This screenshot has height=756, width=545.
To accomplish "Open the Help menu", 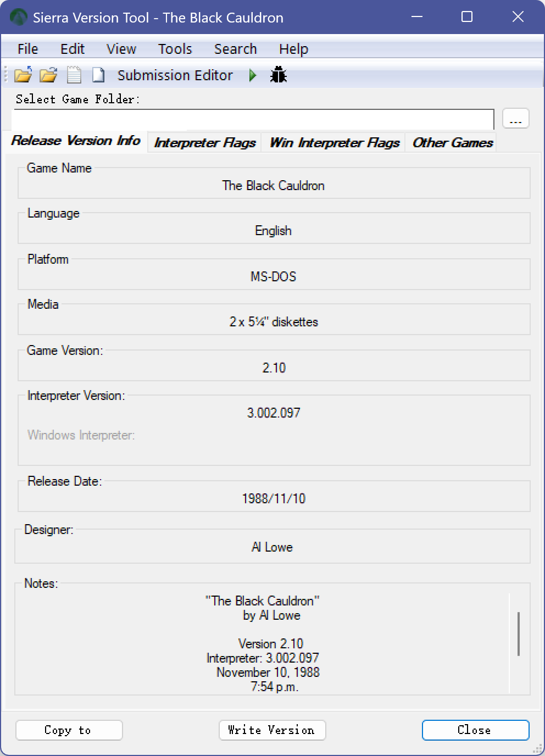I will [x=293, y=49].
